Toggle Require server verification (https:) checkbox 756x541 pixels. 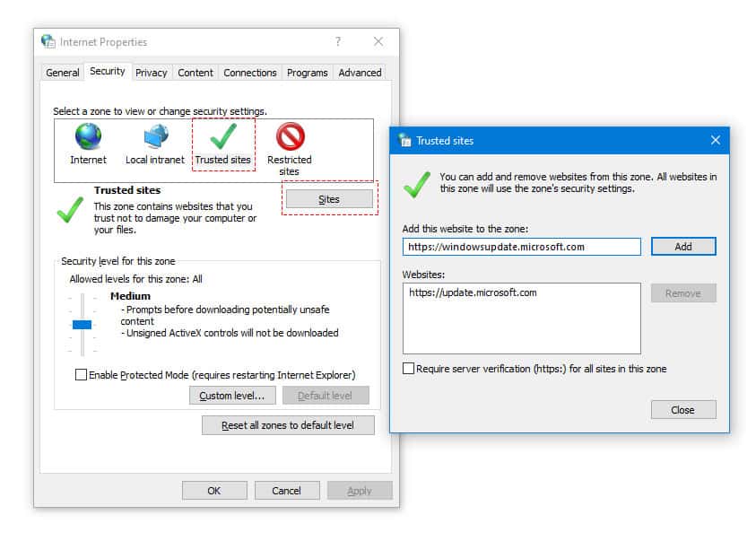pos(408,369)
